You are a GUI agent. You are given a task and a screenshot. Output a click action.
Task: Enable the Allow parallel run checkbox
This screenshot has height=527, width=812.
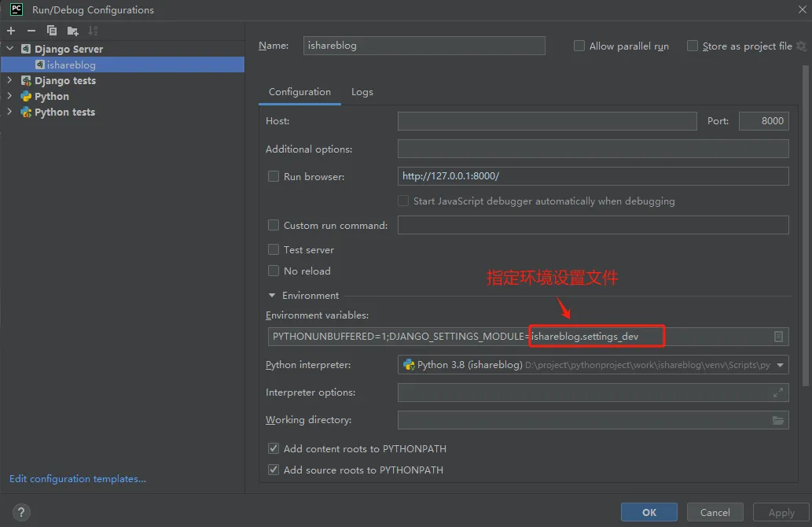[579, 46]
